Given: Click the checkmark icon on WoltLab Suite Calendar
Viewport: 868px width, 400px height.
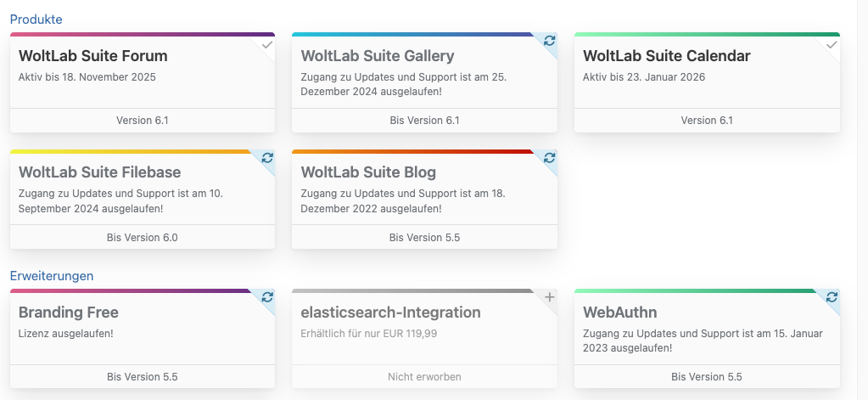Looking at the screenshot, I should point(832,44).
